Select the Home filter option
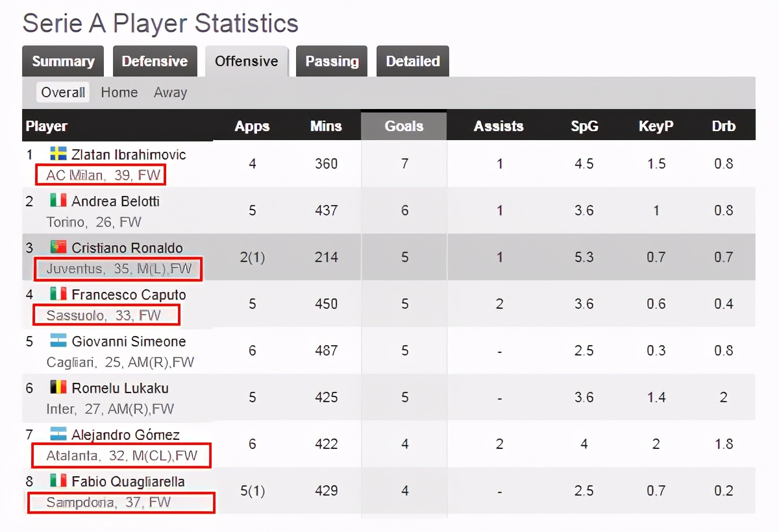The image size is (779, 532). pyautogui.click(x=119, y=93)
